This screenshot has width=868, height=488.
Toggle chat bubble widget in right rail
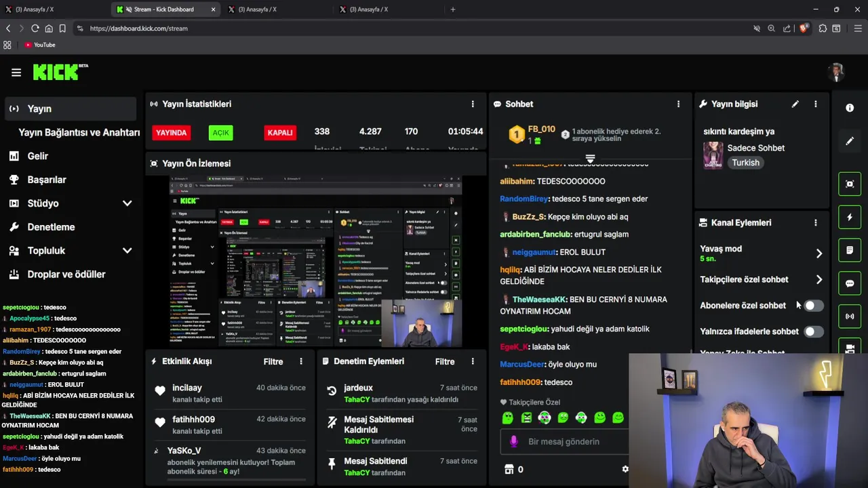point(850,283)
